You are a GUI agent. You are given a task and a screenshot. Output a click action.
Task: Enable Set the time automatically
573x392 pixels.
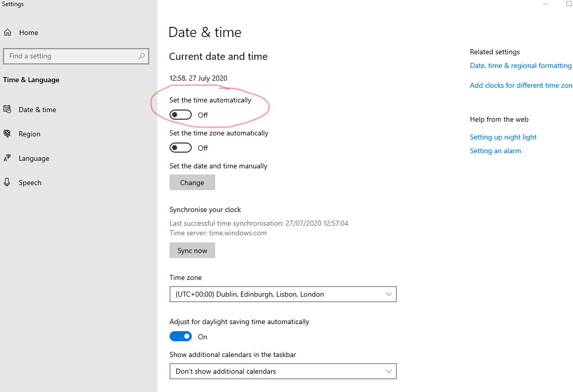180,114
